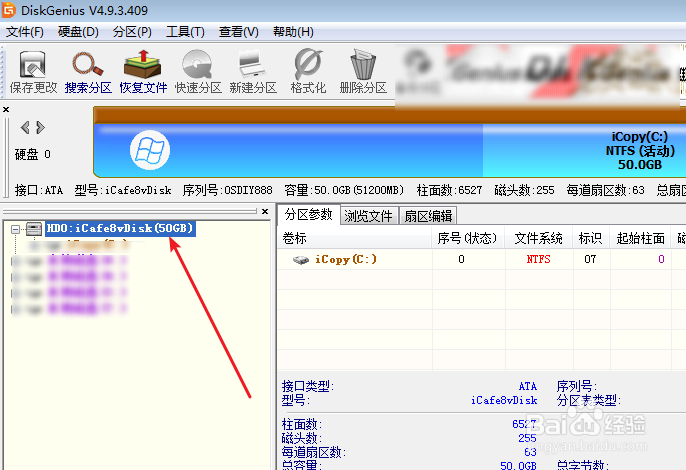Open the View (查看) menu
686x470 pixels.
[x=239, y=32]
